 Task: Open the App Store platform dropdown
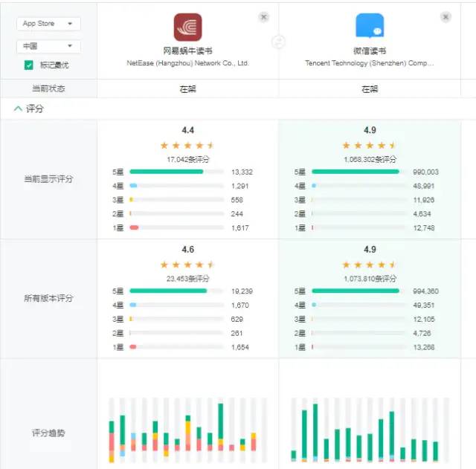tap(48, 24)
